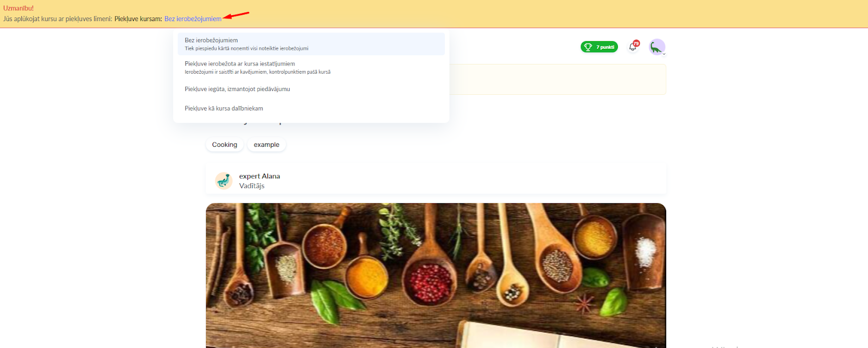Click the Cooking tag
The image size is (868, 348).
coord(225,145)
